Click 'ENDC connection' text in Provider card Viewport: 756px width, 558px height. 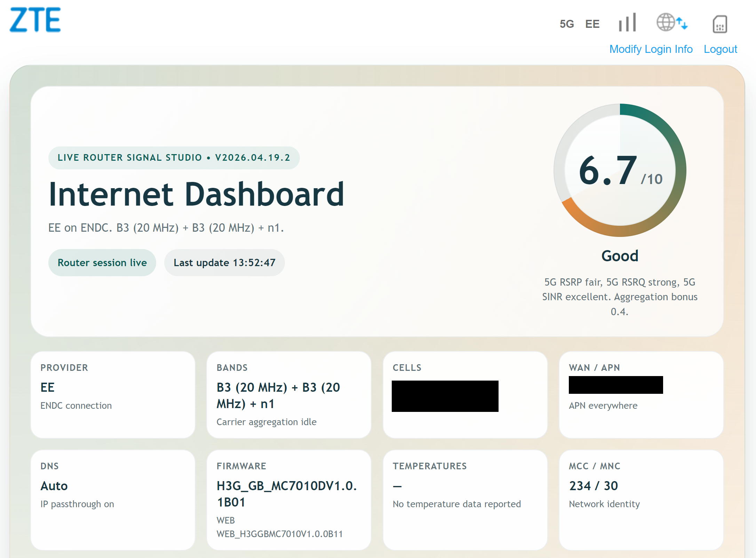tap(76, 406)
